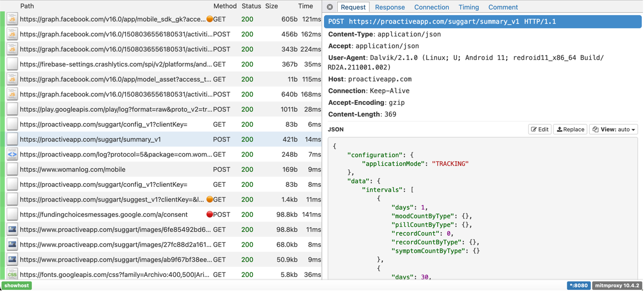
Task: Select the Comment tab
Action: [x=503, y=7]
